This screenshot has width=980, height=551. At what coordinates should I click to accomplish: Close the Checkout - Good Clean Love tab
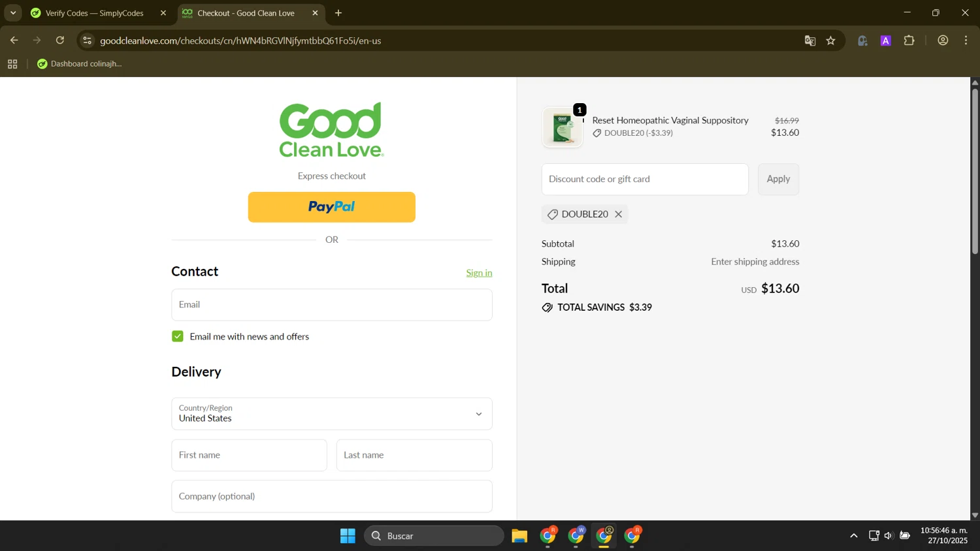pyautogui.click(x=315, y=13)
